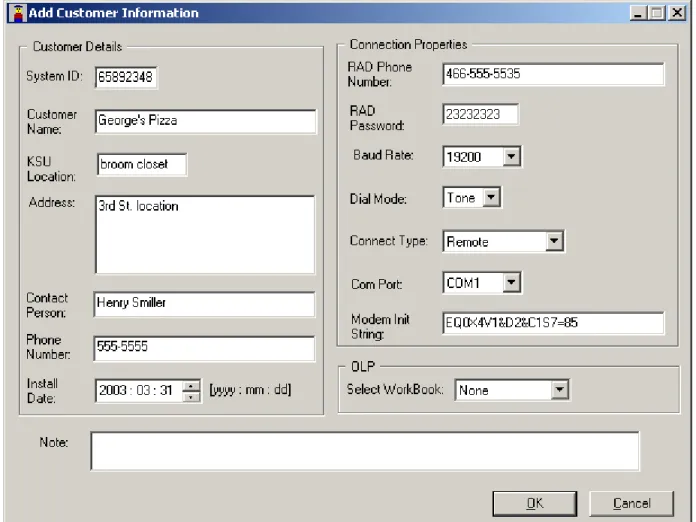Click the Contact Person field
This screenshot has width=696, height=522.
coord(204,304)
